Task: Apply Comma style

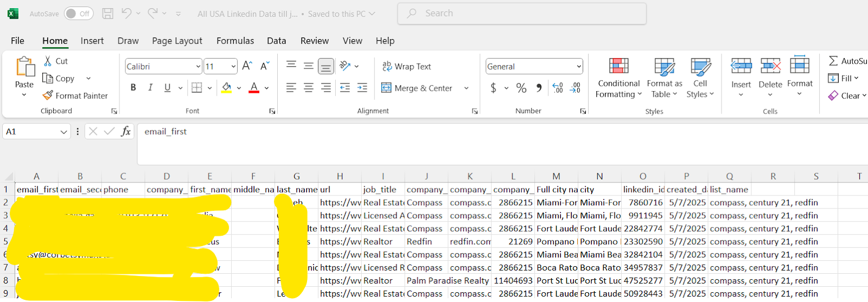Action: [x=539, y=87]
